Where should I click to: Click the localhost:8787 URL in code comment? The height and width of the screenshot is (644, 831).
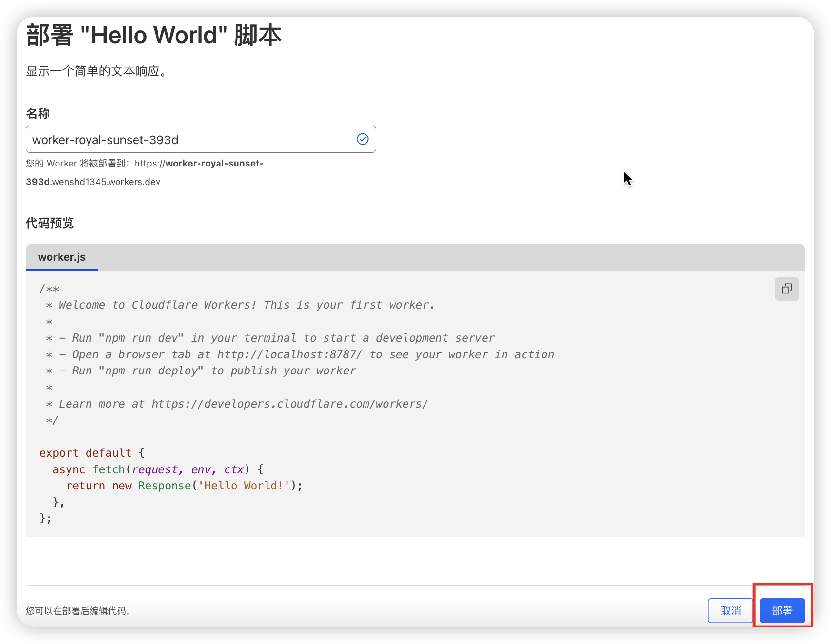pyautogui.click(x=289, y=354)
